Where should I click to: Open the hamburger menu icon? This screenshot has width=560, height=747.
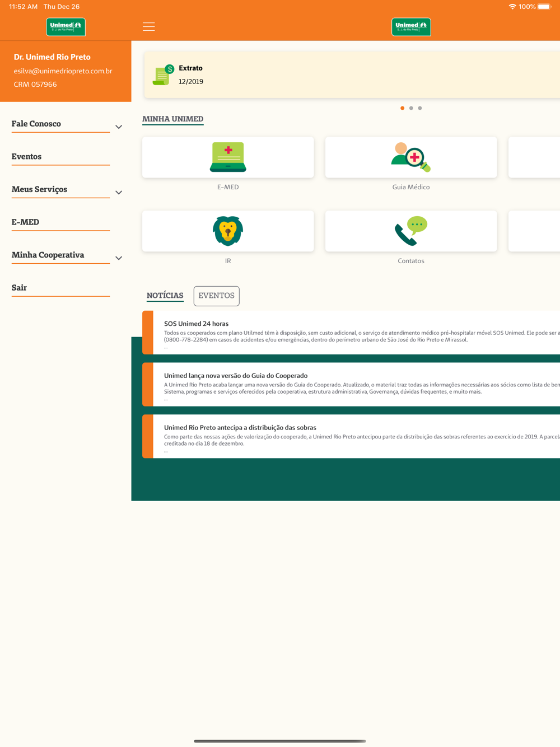[148, 27]
